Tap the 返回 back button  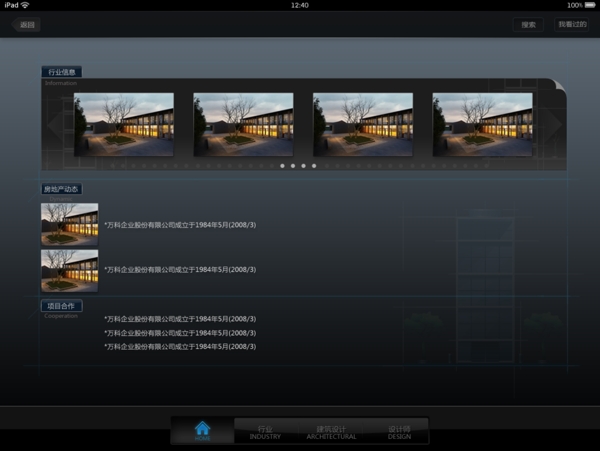(26, 25)
